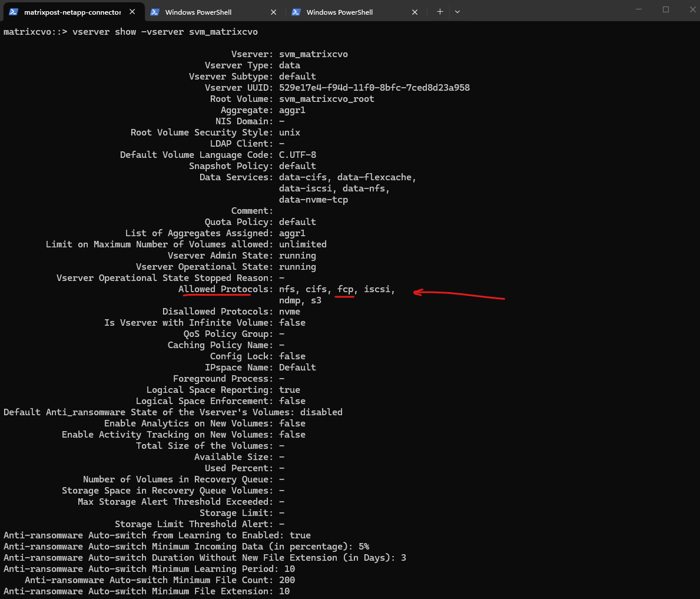
Task: Close the middle Windows PowerShell tab
Action: (274, 12)
